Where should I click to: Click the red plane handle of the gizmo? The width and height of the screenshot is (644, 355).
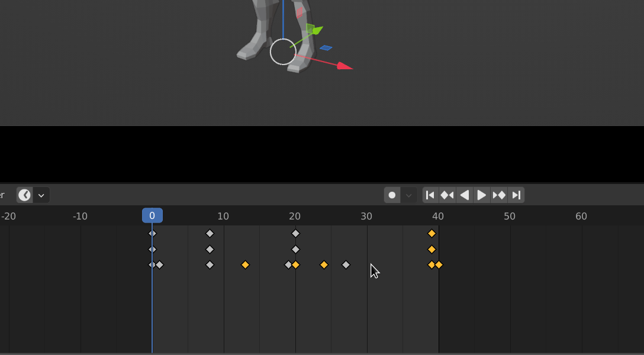[x=300, y=12]
